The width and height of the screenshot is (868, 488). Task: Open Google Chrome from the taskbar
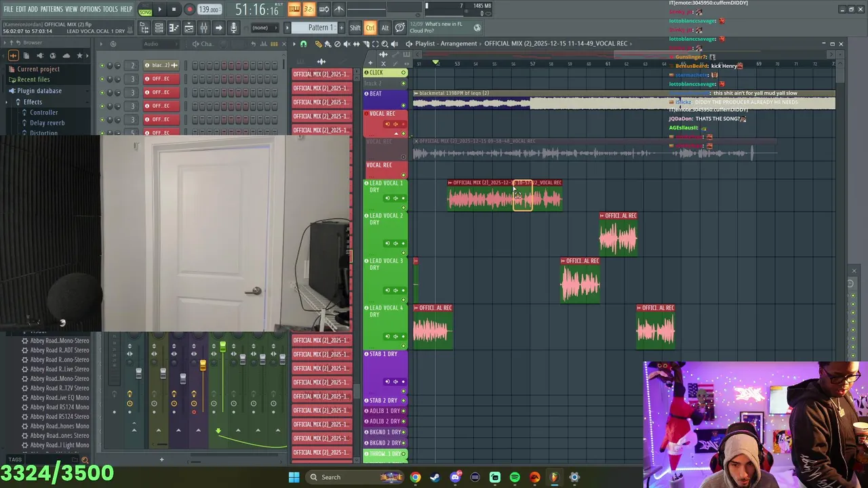click(x=415, y=477)
